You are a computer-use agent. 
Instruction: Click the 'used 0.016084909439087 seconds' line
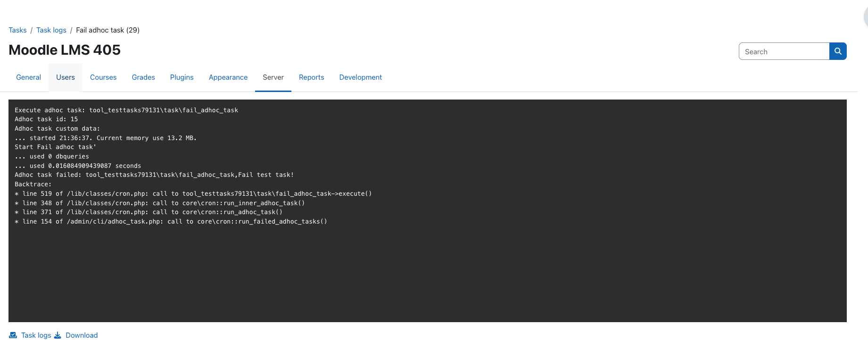click(78, 166)
